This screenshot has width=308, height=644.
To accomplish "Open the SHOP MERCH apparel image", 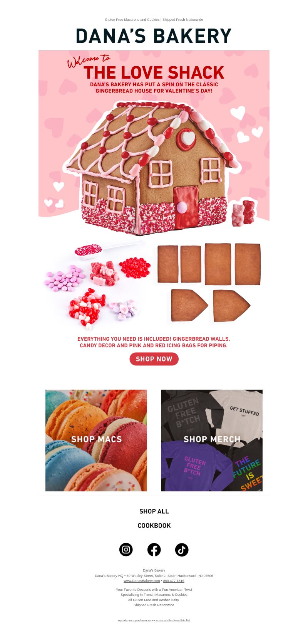I will click(x=212, y=441).
